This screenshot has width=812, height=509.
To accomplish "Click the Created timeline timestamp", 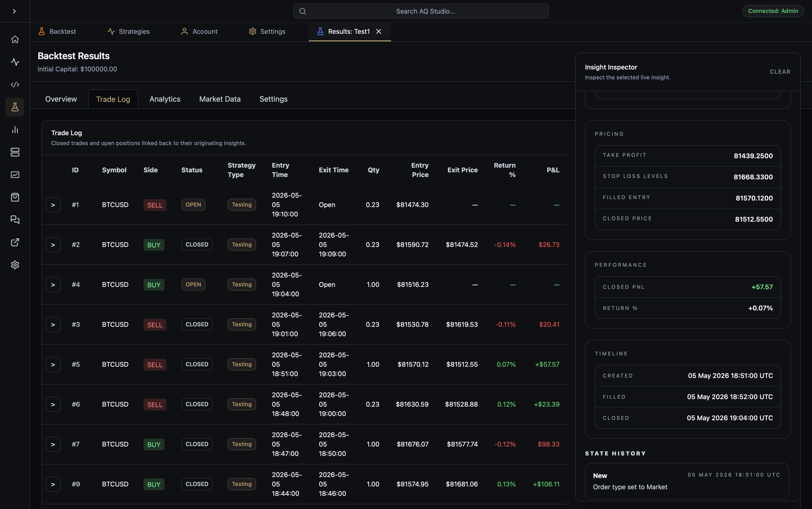I will pyautogui.click(x=730, y=376).
